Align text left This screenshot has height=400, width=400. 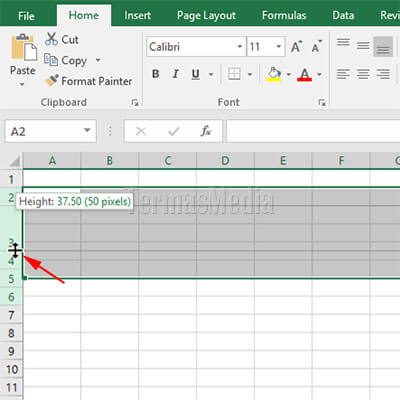(343, 74)
